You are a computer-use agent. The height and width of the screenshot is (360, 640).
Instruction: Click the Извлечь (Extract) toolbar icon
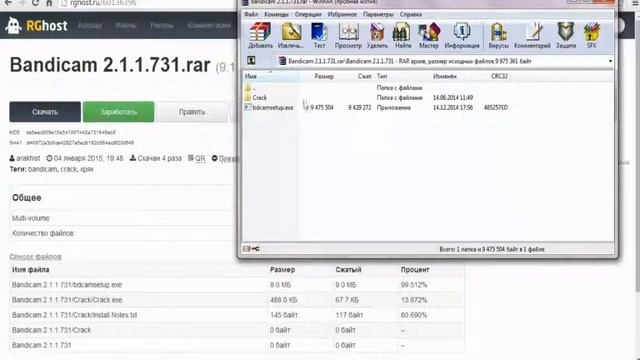[291, 35]
